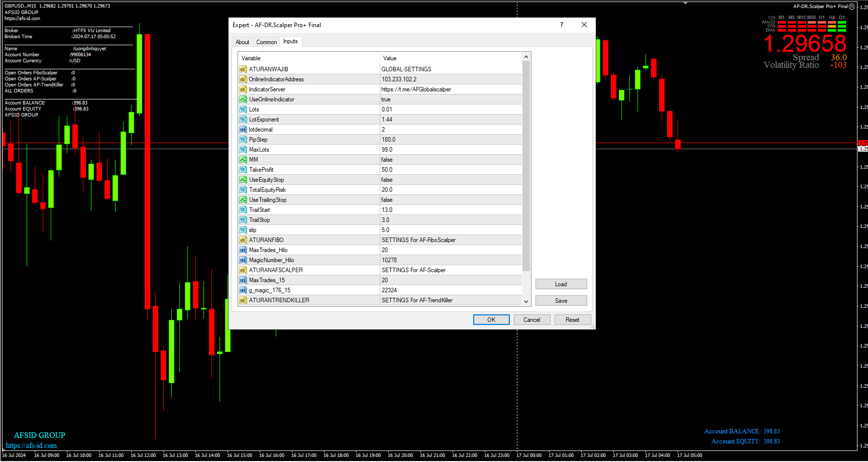The height and width of the screenshot is (462, 868).
Task: Click the double-type icon beside TotalEquityRisk
Action: 243,190
